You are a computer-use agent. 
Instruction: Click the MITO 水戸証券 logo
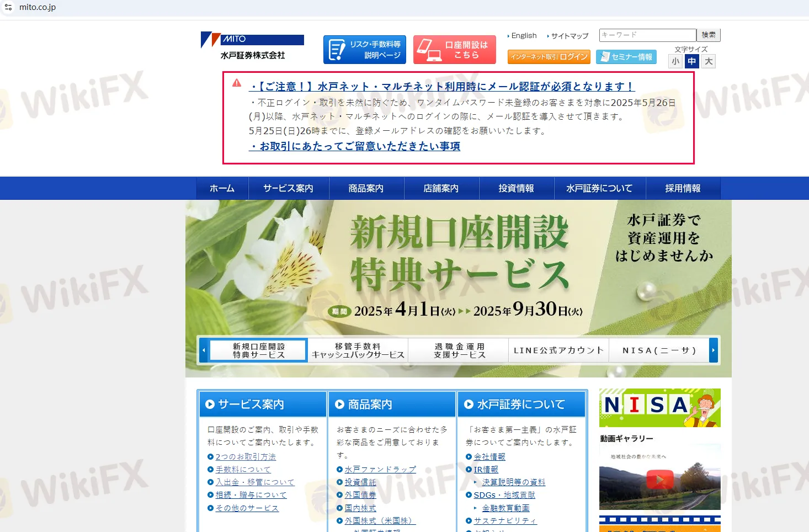[252, 46]
